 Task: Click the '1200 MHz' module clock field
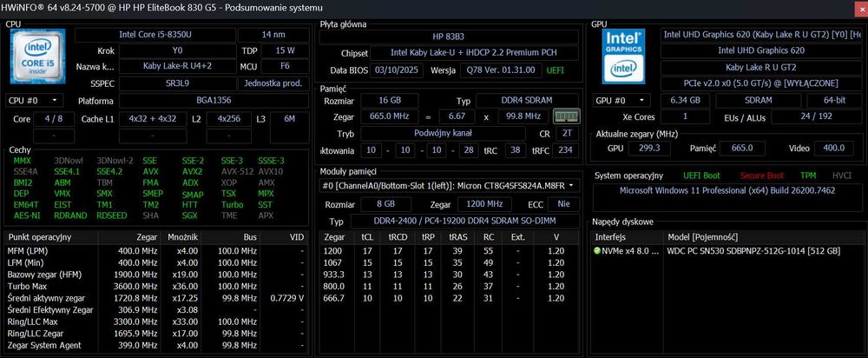click(x=485, y=204)
